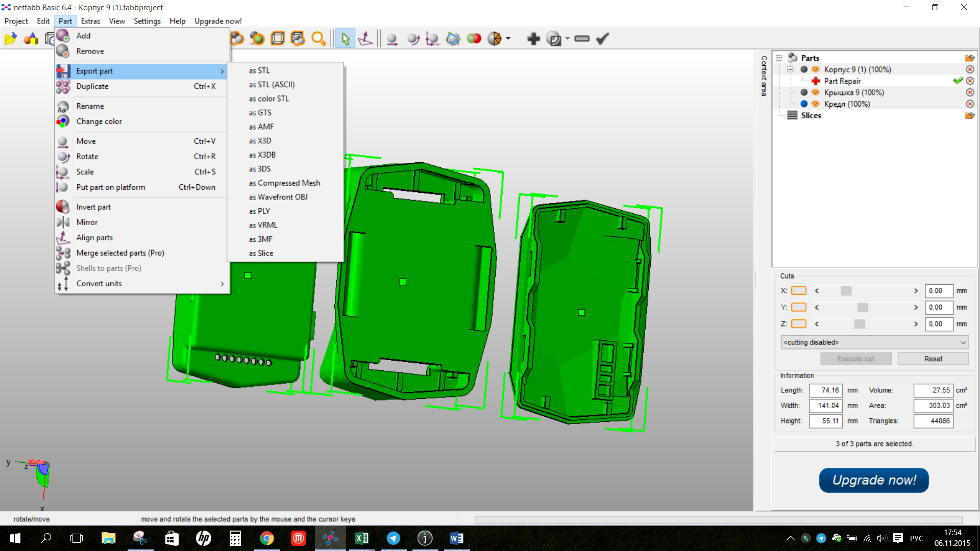Open Excel from the Windows taskbar

tap(361, 538)
